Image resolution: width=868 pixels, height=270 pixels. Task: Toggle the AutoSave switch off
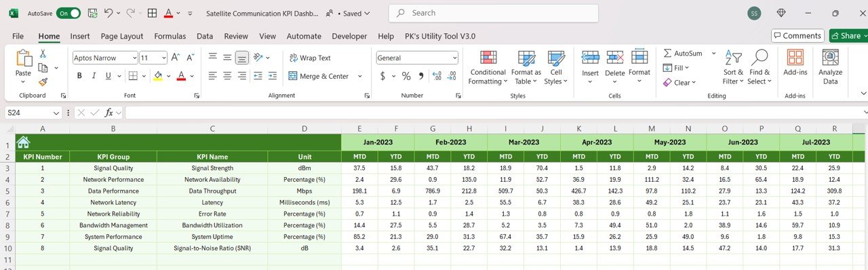point(68,13)
